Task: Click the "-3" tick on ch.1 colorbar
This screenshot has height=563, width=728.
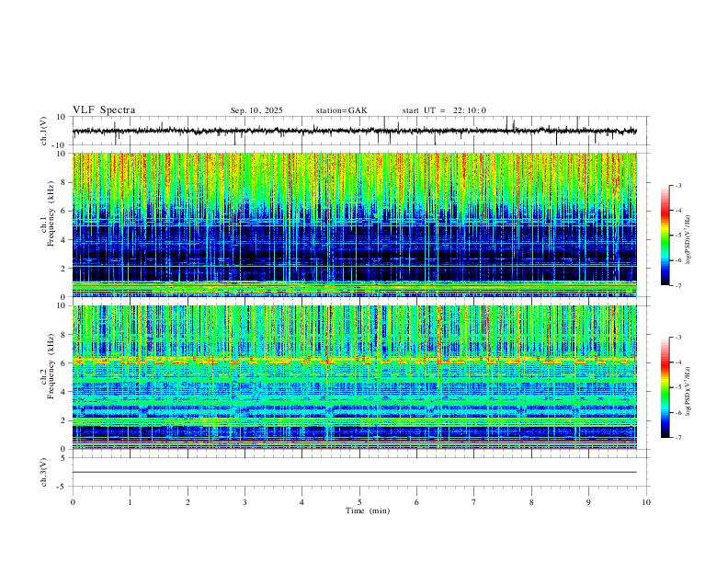Action: (x=678, y=185)
